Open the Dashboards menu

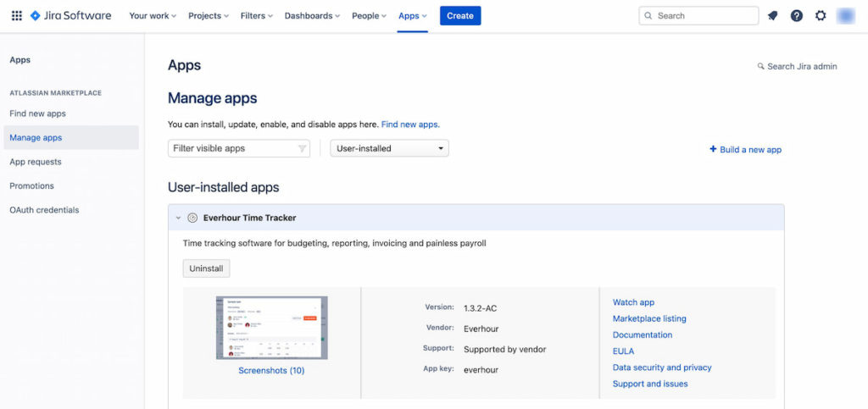coord(312,15)
